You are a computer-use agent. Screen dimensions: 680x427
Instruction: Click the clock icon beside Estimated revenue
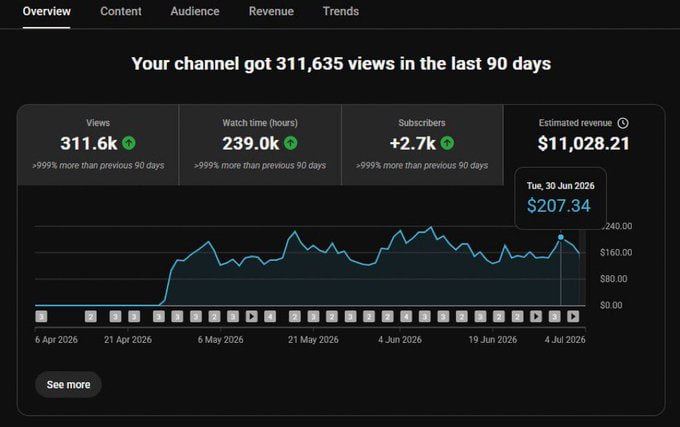click(x=623, y=123)
